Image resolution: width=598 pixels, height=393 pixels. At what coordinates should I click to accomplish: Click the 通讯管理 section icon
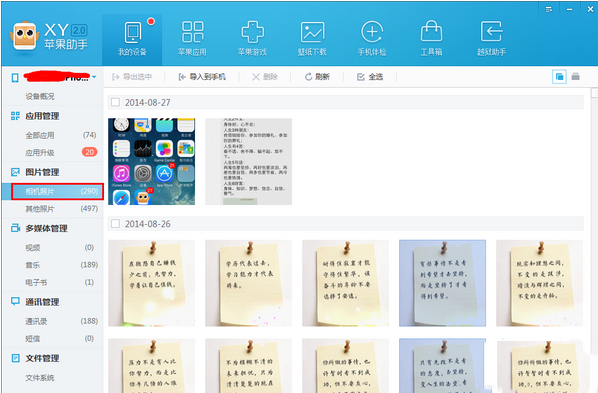(x=15, y=301)
